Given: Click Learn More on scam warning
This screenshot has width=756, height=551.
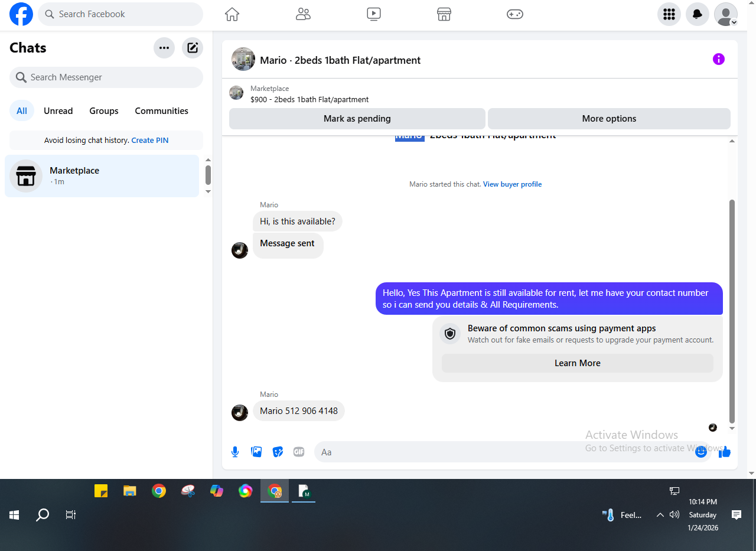Looking at the screenshot, I should [578, 363].
